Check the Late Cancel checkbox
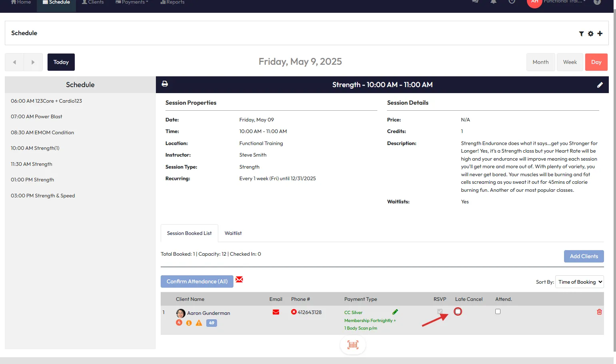The width and height of the screenshot is (616, 364). 458,312
